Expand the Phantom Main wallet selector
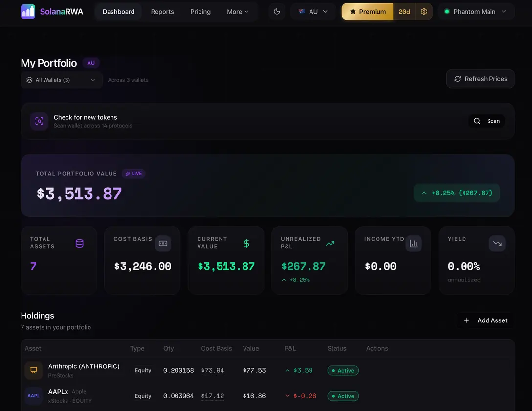This screenshot has width=532, height=411. 476,12
